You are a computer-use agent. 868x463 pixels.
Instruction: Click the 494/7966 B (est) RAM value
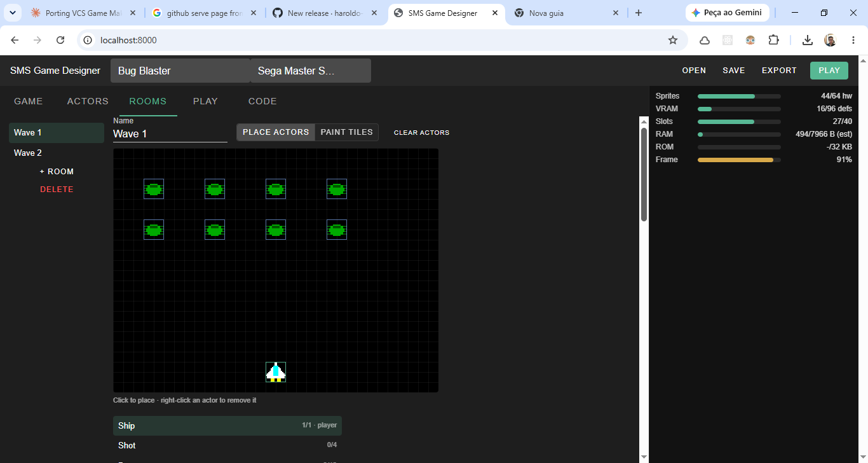824,134
